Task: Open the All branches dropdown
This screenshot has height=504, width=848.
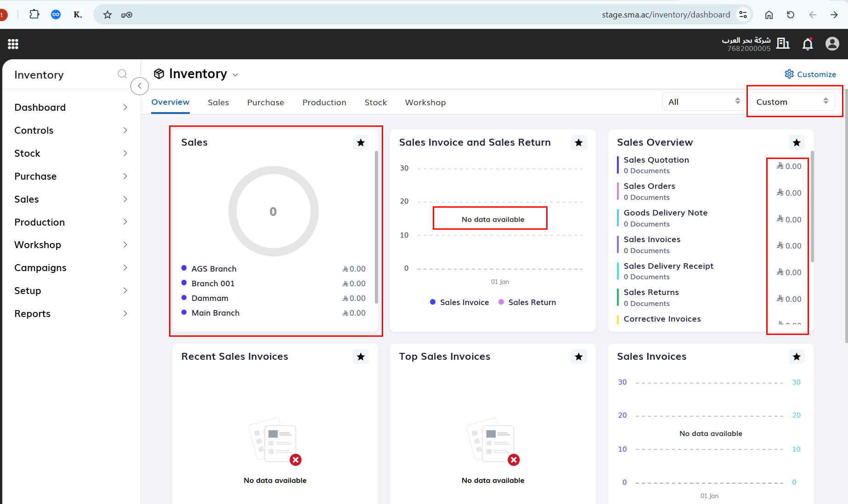Action: 704,102
